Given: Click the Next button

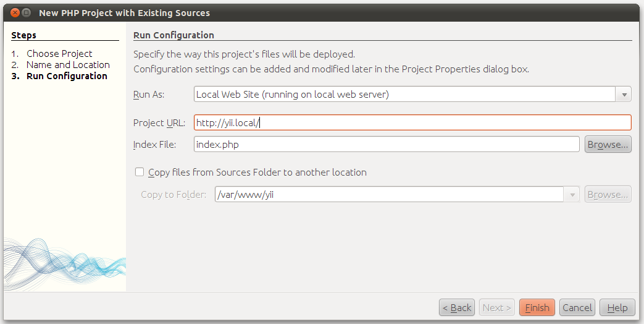Looking at the screenshot, I should [x=496, y=307].
